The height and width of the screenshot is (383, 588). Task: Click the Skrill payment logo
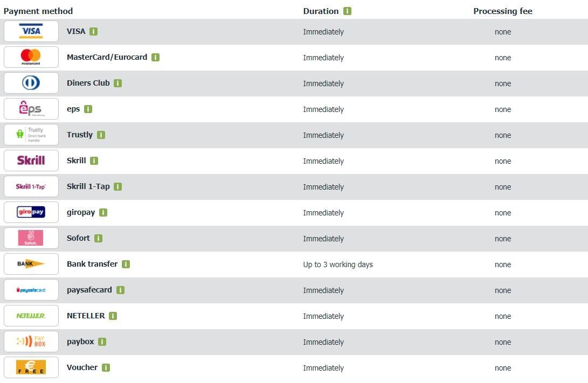point(31,161)
